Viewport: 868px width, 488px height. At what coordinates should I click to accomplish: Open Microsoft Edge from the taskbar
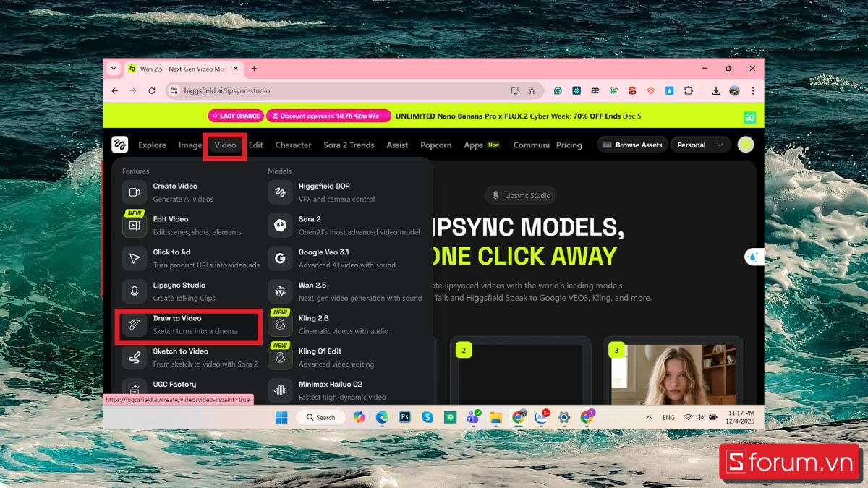[382, 417]
